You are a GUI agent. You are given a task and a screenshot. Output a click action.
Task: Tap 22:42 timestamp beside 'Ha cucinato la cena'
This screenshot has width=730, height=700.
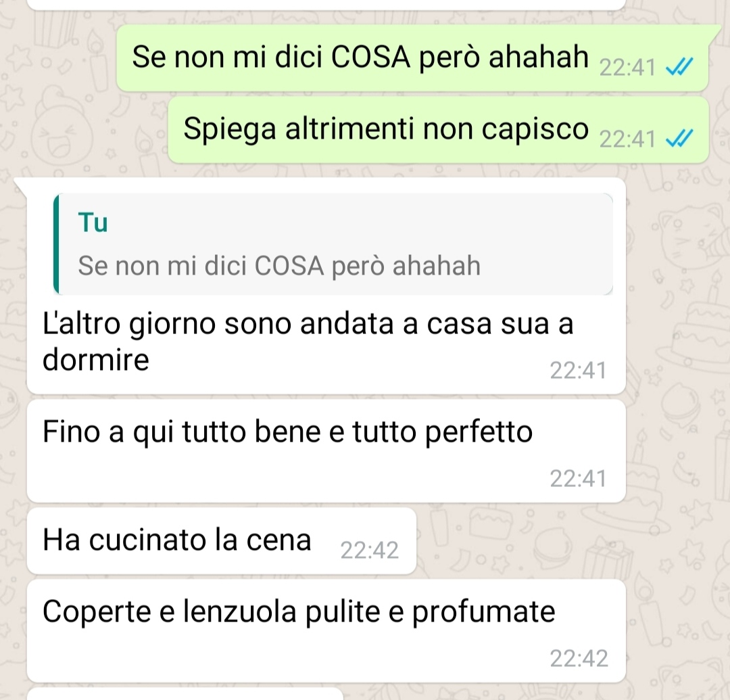pos(370,551)
